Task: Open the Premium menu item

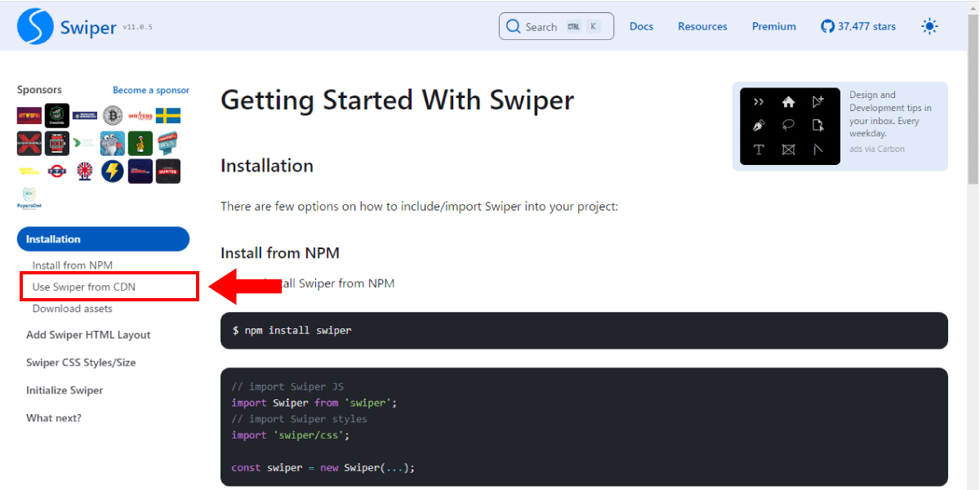Action: pyautogui.click(x=773, y=26)
